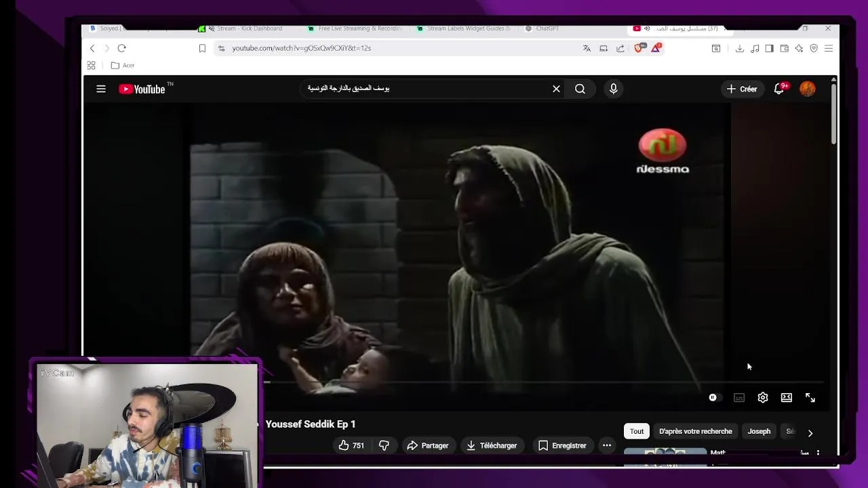The image size is (868, 488).
Task: Seek on the video progress bar
Action: pyautogui.click(x=545, y=383)
